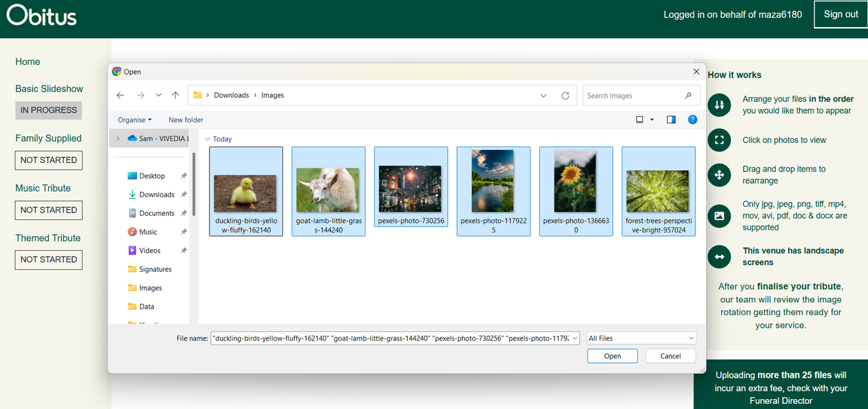The height and width of the screenshot is (409, 868).
Task: Open the Help question mark icon
Action: pos(693,119)
